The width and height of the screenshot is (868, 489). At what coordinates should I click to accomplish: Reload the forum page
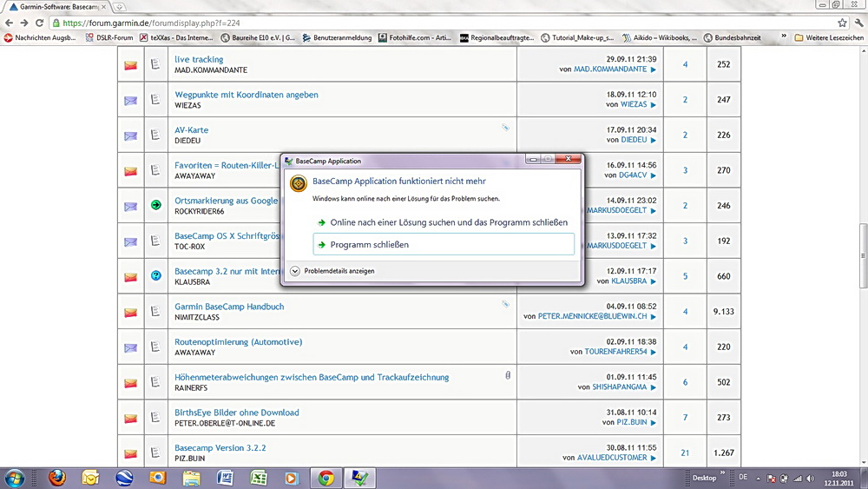[39, 23]
